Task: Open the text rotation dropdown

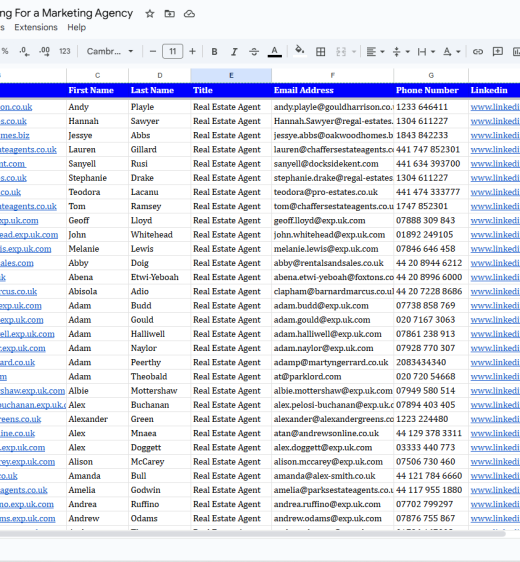Action: (451, 52)
